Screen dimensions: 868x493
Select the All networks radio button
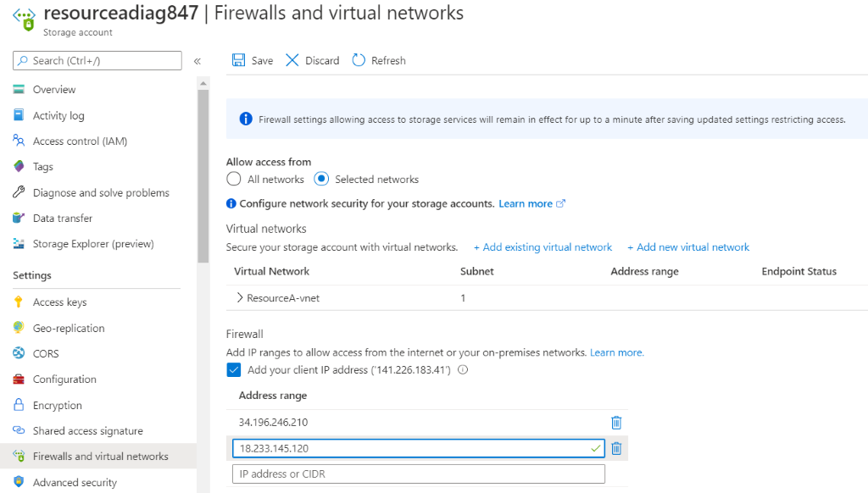[x=234, y=180]
